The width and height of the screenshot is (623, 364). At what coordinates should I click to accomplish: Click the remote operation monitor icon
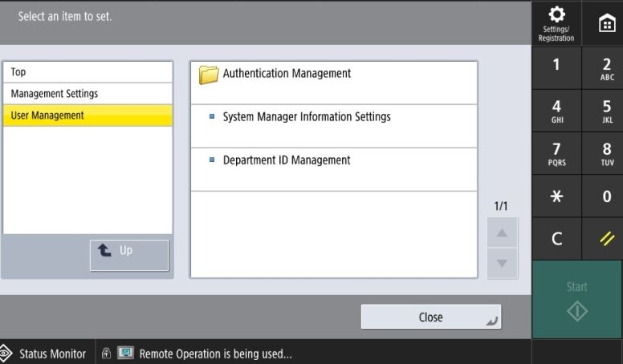pos(126,354)
